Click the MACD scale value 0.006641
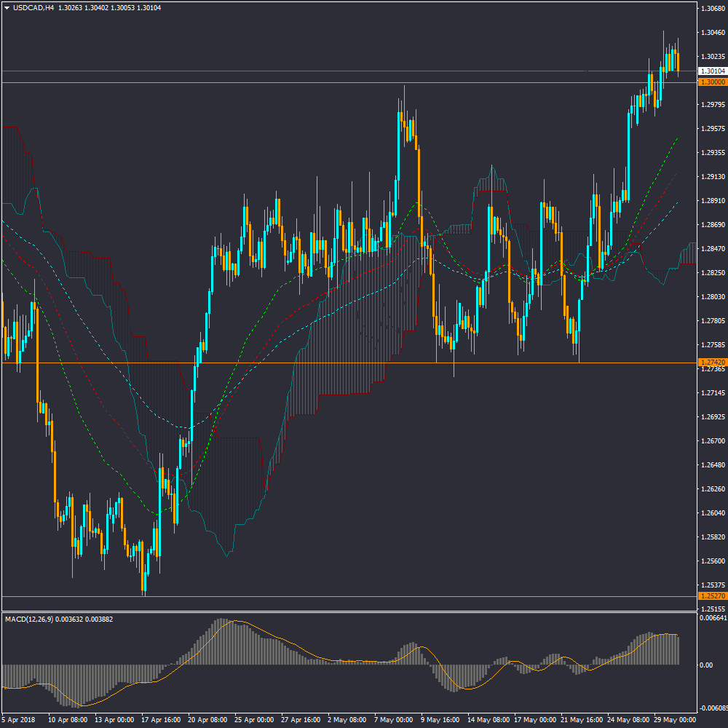The height and width of the screenshot is (728, 728). click(712, 618)
